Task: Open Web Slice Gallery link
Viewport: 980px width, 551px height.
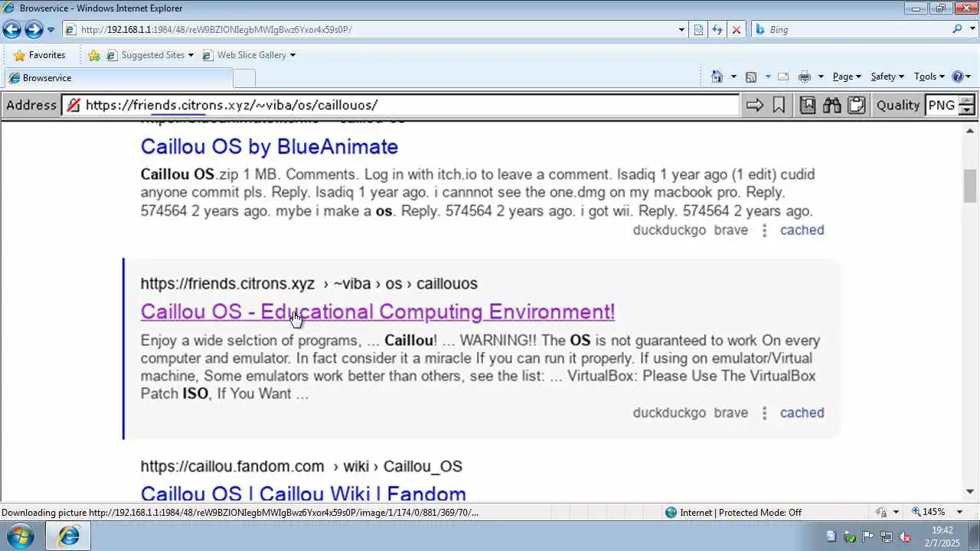Action: [x=249, y=55]
